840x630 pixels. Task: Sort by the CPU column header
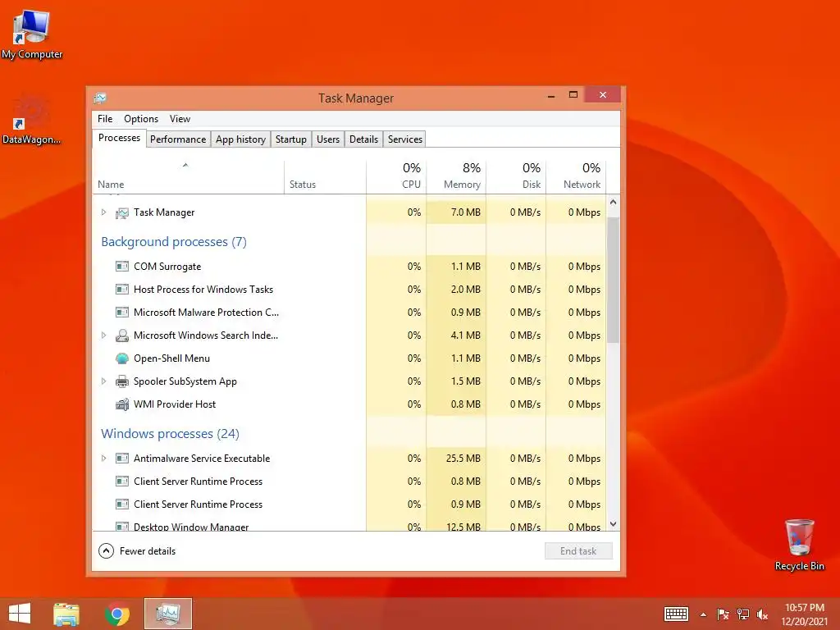pyautogui.click(x=396, y=177)
